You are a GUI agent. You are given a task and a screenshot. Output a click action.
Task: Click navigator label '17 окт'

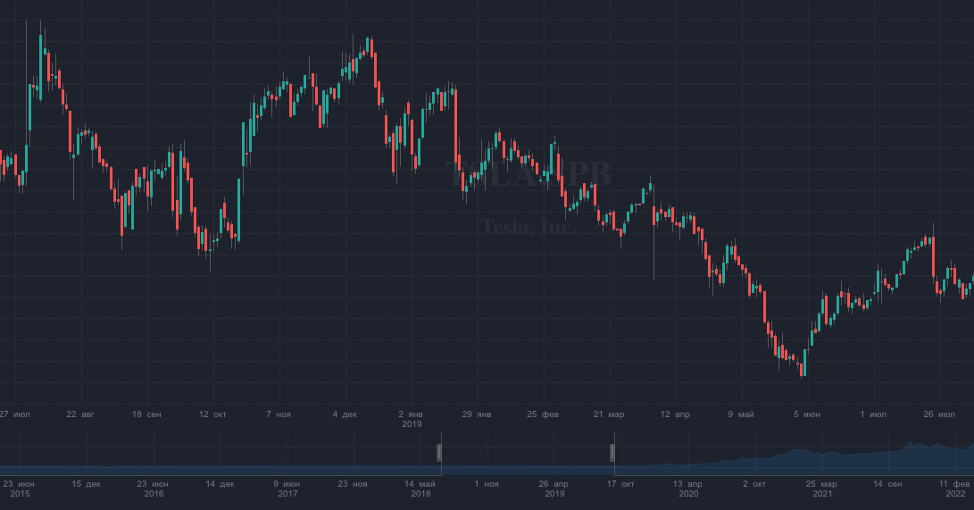pyautogui.click(x=621, y=483)
